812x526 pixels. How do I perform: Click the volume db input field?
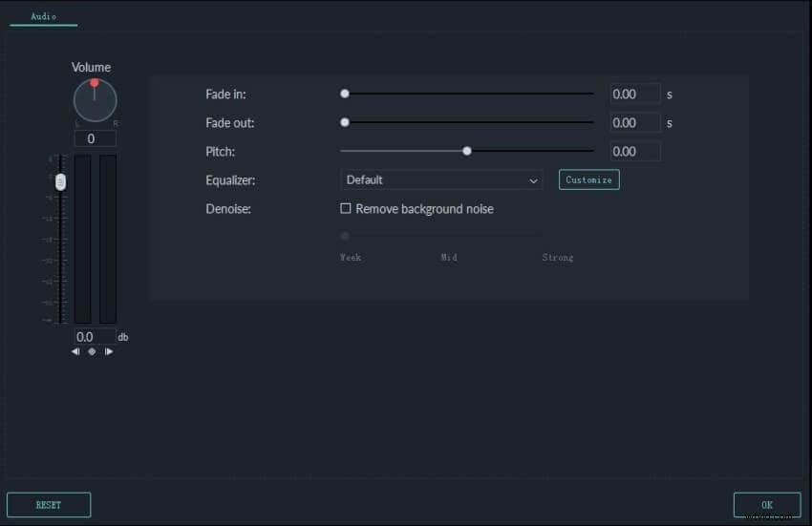(x=95, y=337)
